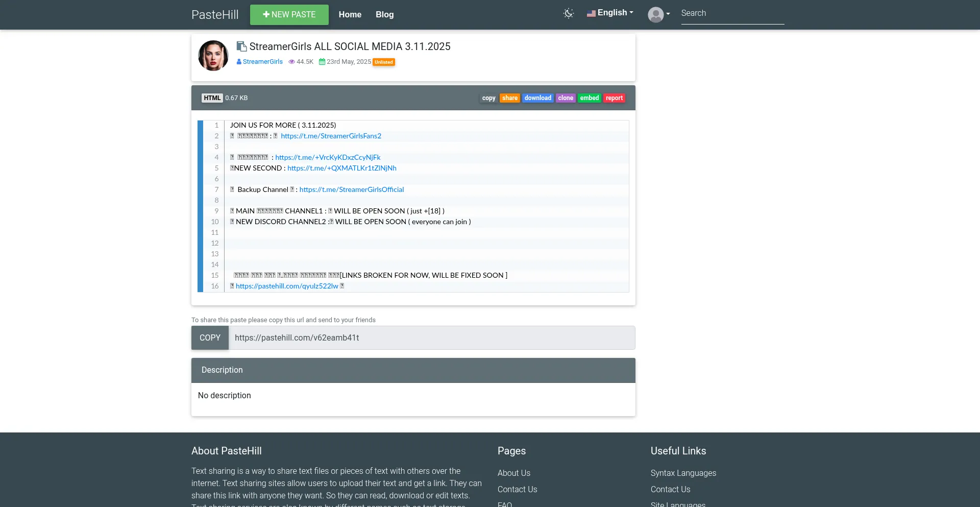The height and width of the screenshot is (507, 980).
Task: Toggle dark mode with the moon icon
Action: 568,14
